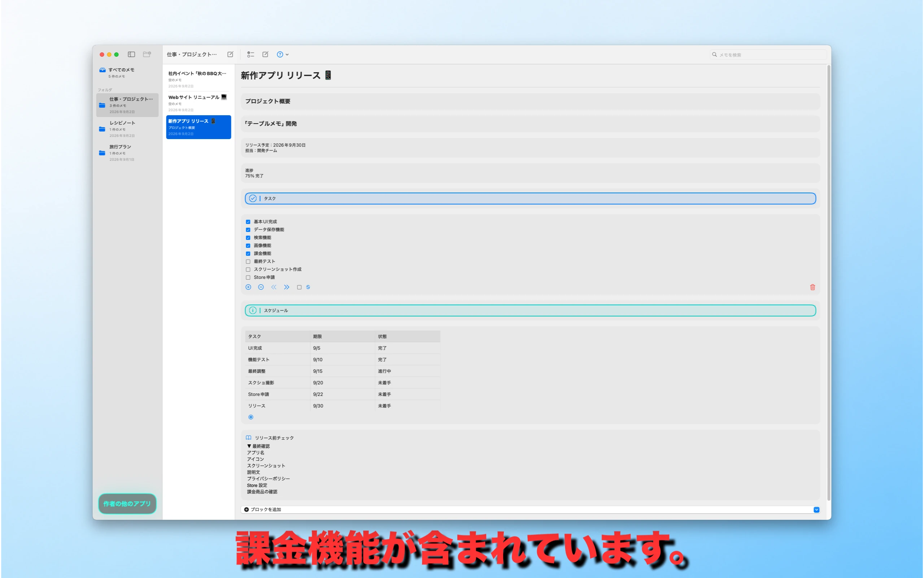This screenshot has width=924, height=578.
Task: Click the minus circle remove-item icon
Action: pyautogui.click(x=261, y=287)
